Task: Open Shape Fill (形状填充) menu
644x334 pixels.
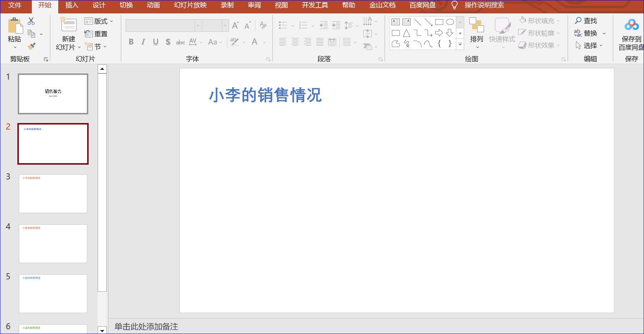Action: tap(539, 21)
